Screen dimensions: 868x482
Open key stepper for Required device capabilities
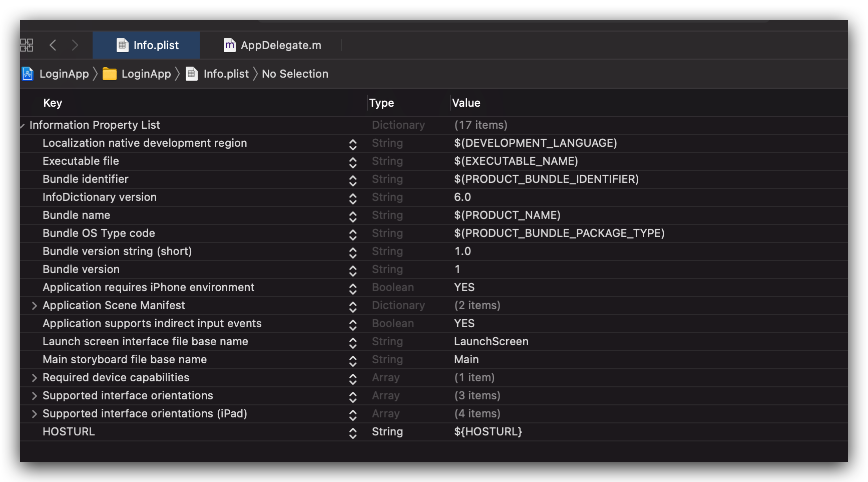[353, 379]
